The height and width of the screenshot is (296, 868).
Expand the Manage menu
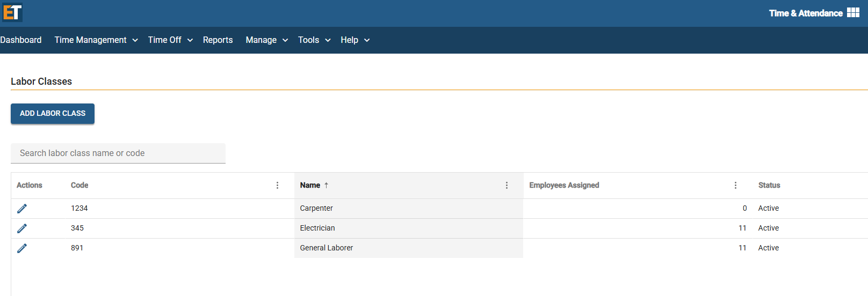(267, 40)
